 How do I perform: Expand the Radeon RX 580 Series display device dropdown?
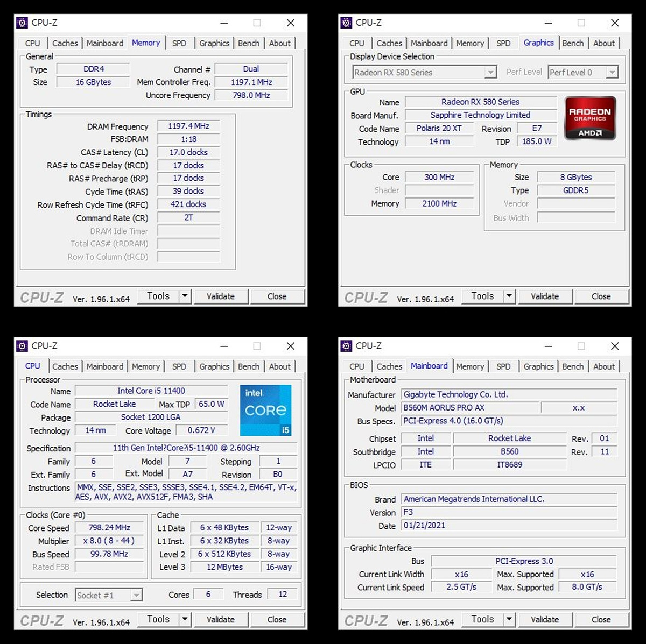point(490,72)
